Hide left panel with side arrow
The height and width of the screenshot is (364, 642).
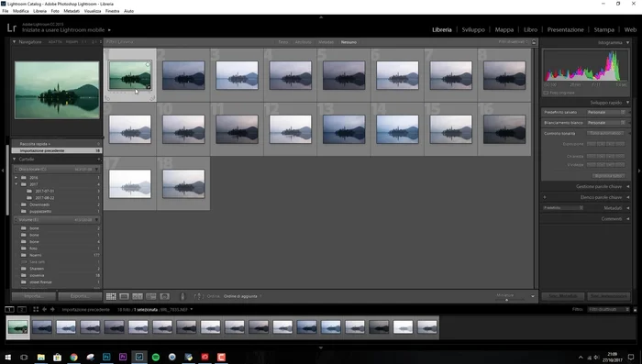(x=3, y=171)
